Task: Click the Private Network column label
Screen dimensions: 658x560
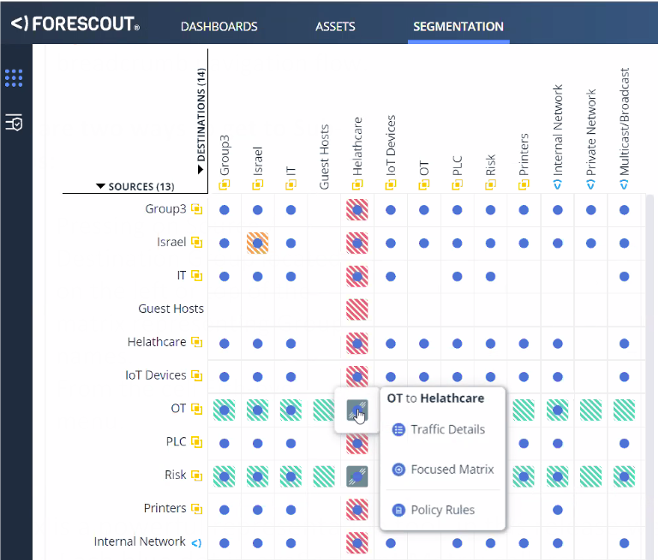Action: (x=591, y=132)
